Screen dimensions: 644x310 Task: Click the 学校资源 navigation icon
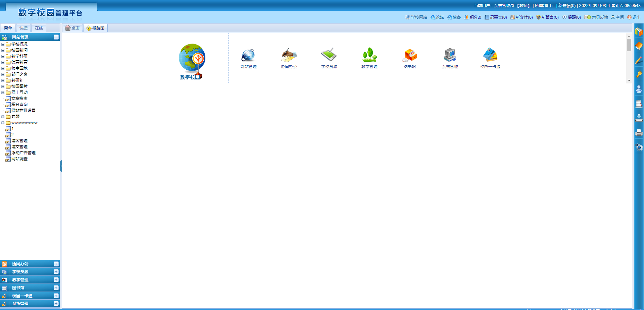tap(329, 56)
